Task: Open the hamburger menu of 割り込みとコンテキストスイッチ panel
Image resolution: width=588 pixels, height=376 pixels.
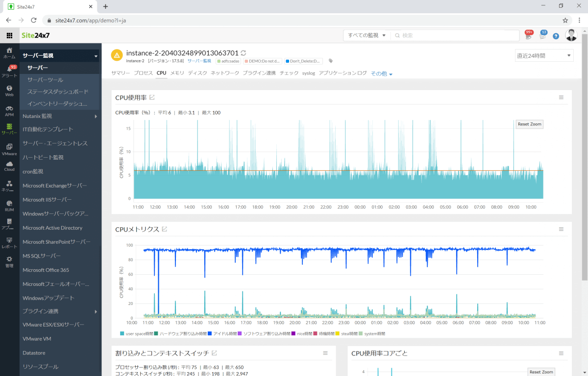Action: click(x=325, y=353)
